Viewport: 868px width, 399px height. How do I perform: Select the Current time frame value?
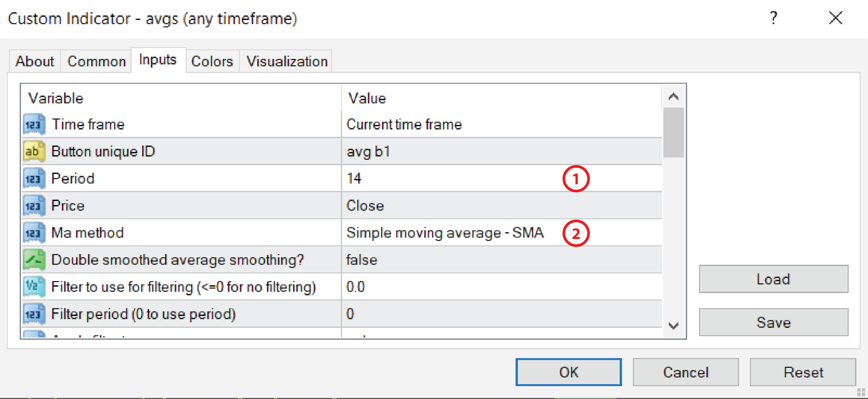tap(502, 124)
